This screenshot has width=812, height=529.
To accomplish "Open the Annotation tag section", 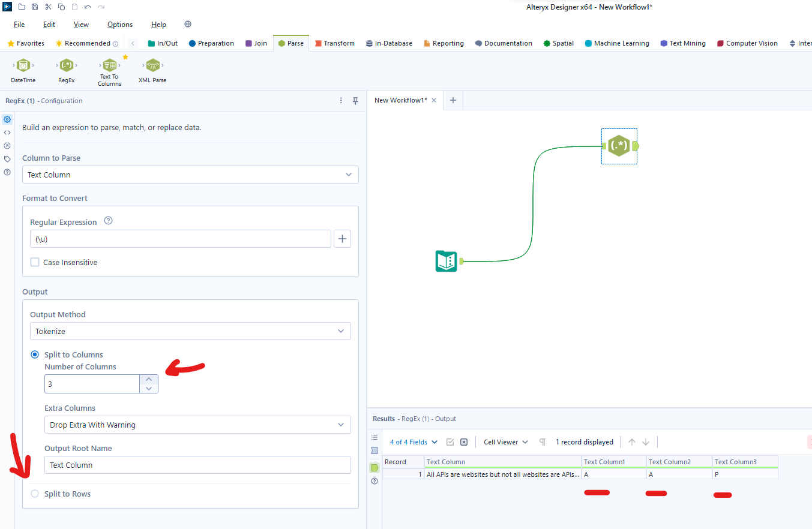I will tap(7, 159).
